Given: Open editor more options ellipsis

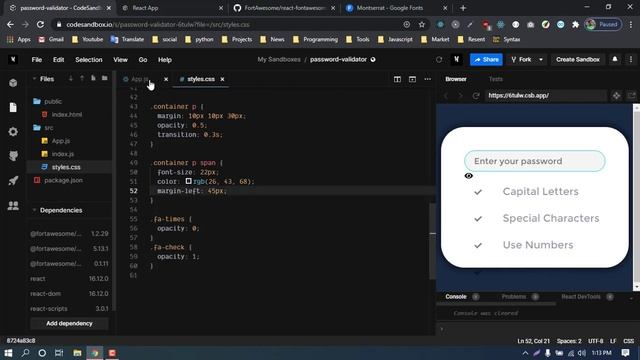Looking at the screenshot, I should (427, 79).
